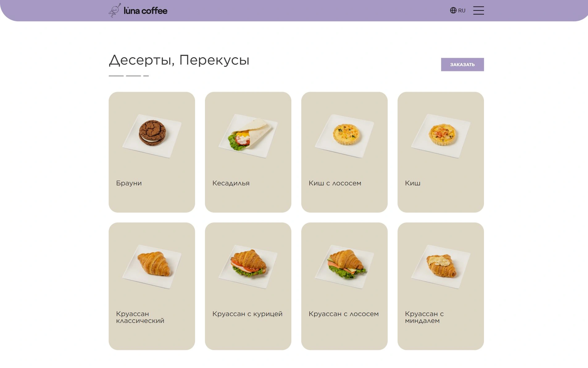Open the Круассан классический photo
The height and width of the screenshot is (368, 588).
[152, 267]
